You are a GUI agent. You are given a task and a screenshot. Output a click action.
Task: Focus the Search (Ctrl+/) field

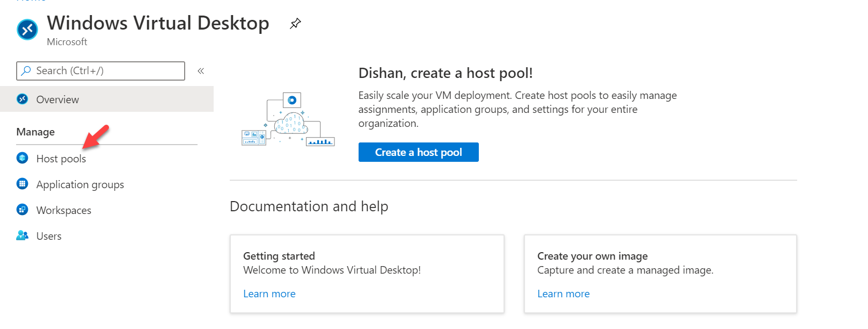click(101, 71)
